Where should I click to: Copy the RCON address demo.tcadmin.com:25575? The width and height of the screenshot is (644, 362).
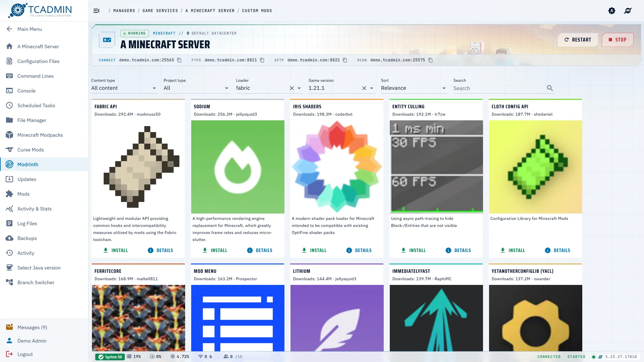tap(430, 60)
